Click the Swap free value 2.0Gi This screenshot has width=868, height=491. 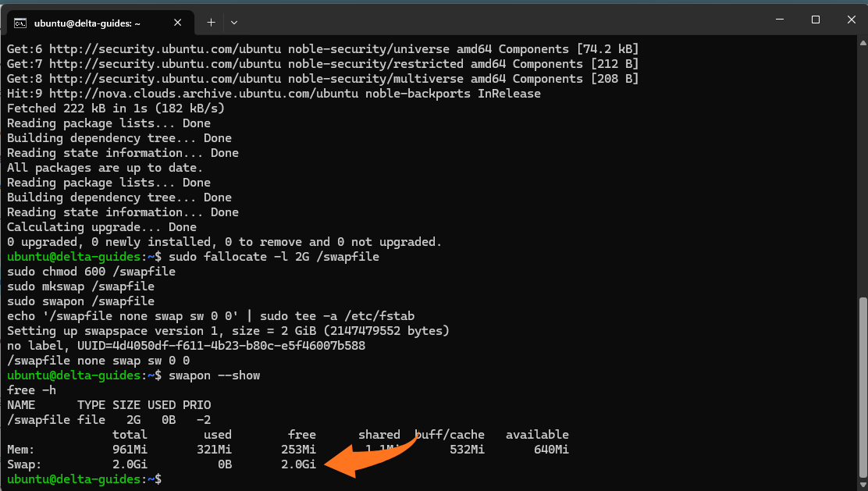298,464
